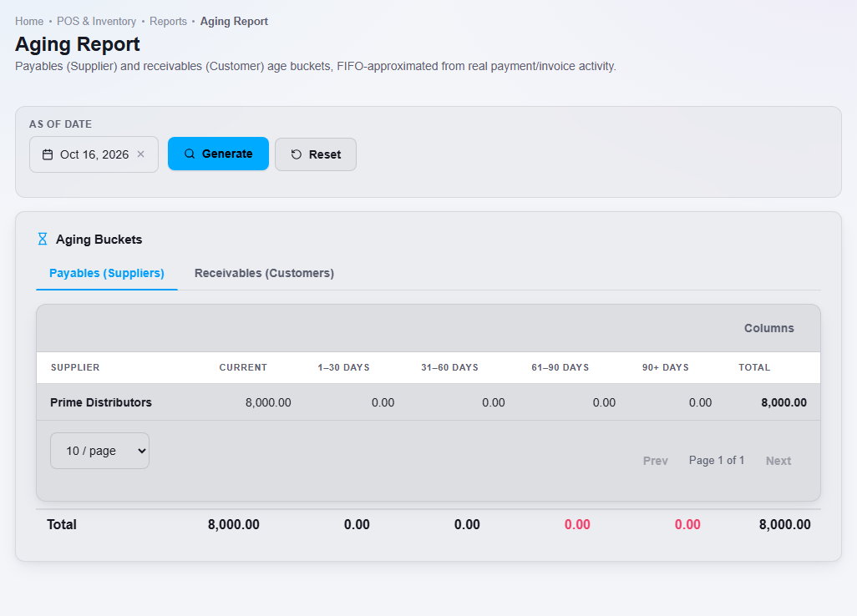Click the Next page button
Viewport: 857px width, 616px height.
pos(778,461)
